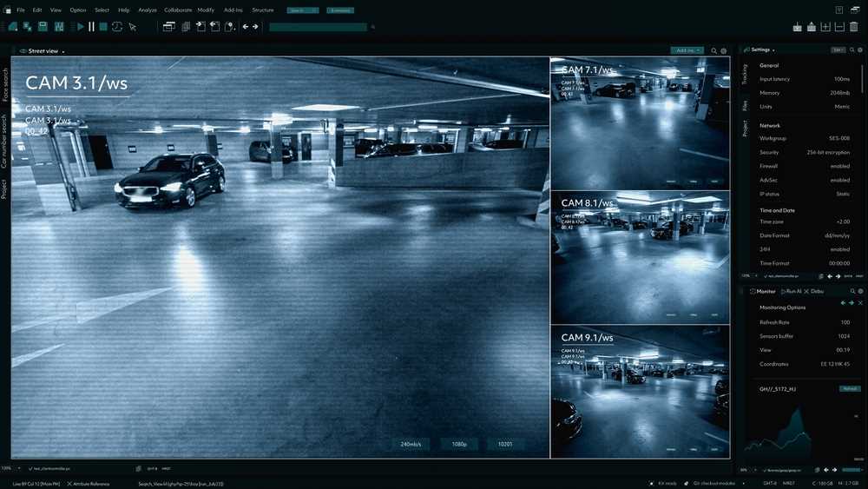Open the Add-ins dropdown button
The width and height of the screenshot is (868, 489).
[x=687, y=50]
